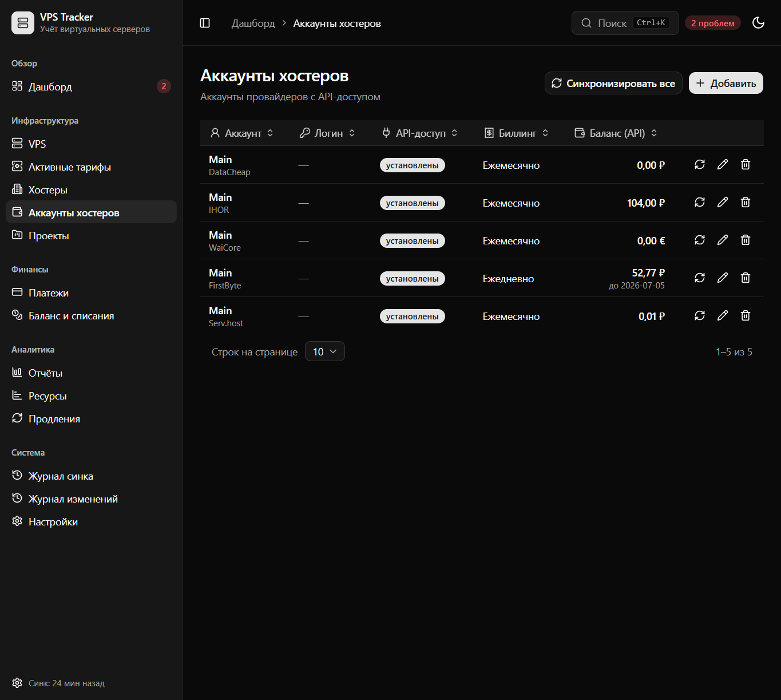Click the sync status gear icon
781x700 pixels.
17,683
